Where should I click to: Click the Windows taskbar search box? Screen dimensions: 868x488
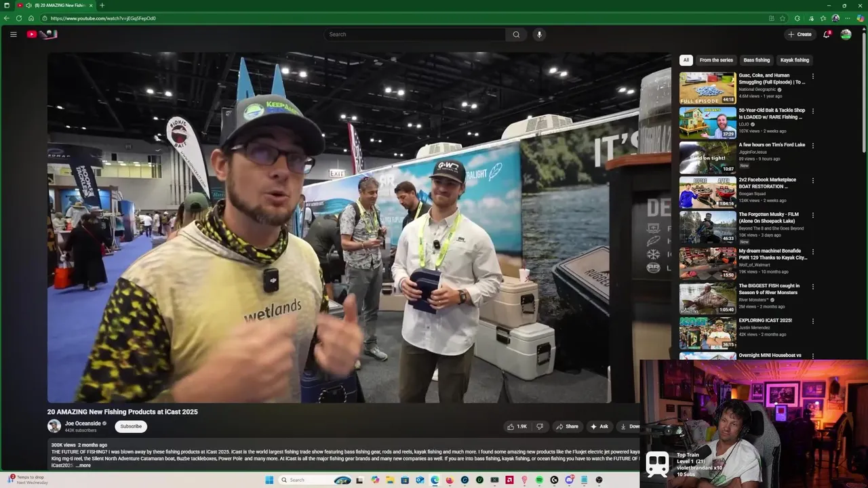click(x=315, y=480)
